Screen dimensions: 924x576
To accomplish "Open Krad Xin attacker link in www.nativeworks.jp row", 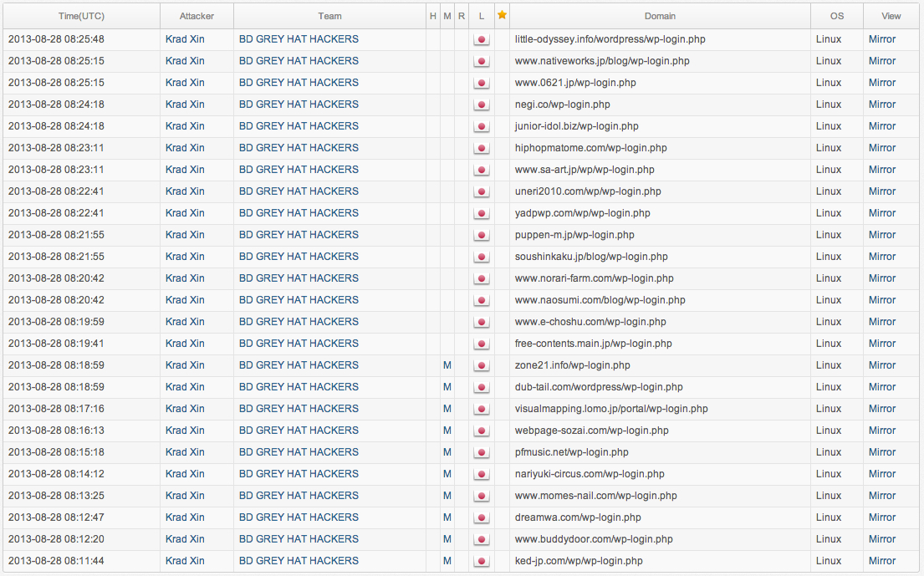I will (185, 61).
